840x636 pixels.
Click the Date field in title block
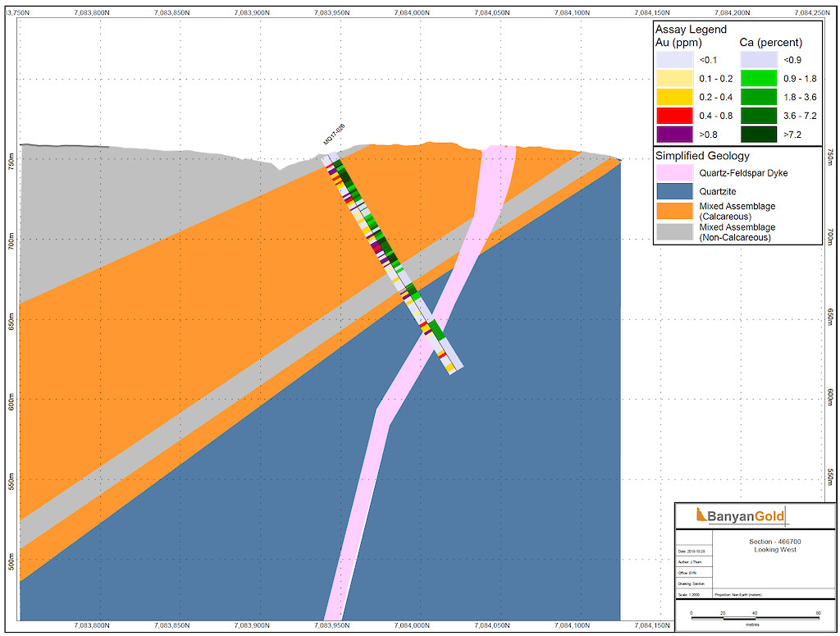pos(693,551)
